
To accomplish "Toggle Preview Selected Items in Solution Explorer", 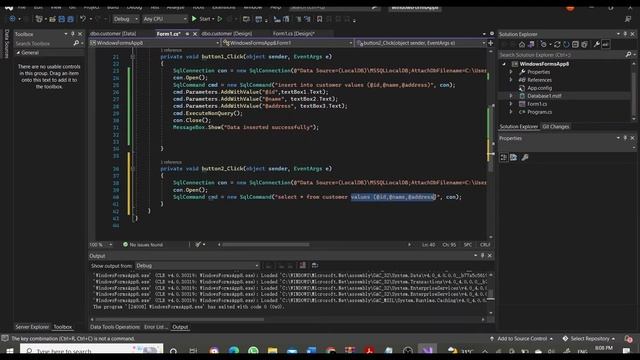I will pyautogui.click(x=606, y=44).
